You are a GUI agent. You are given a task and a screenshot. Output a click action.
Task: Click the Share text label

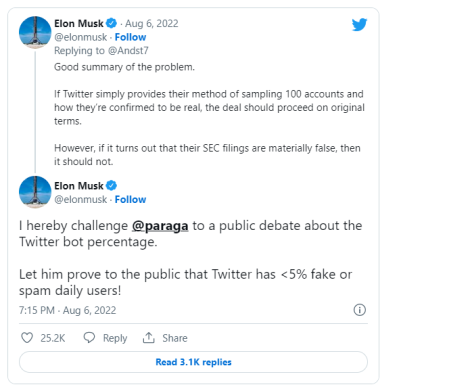[175, 338]
